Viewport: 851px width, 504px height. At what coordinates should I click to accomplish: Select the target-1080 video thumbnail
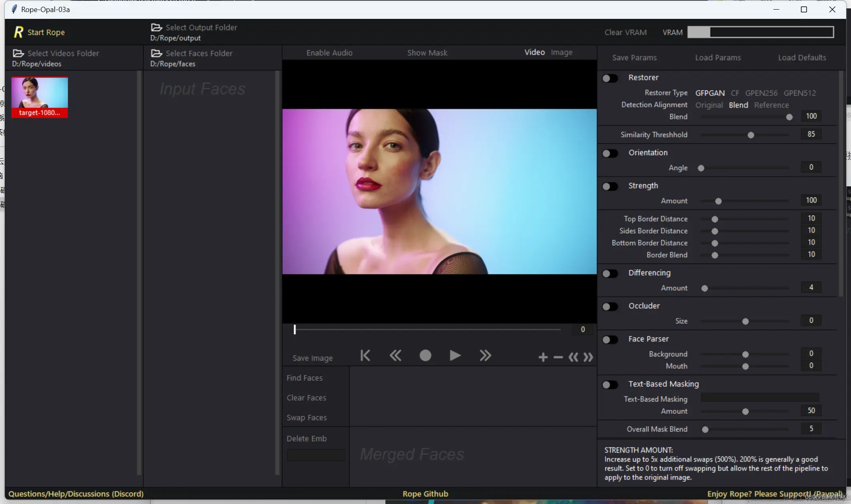click(39, 97)
